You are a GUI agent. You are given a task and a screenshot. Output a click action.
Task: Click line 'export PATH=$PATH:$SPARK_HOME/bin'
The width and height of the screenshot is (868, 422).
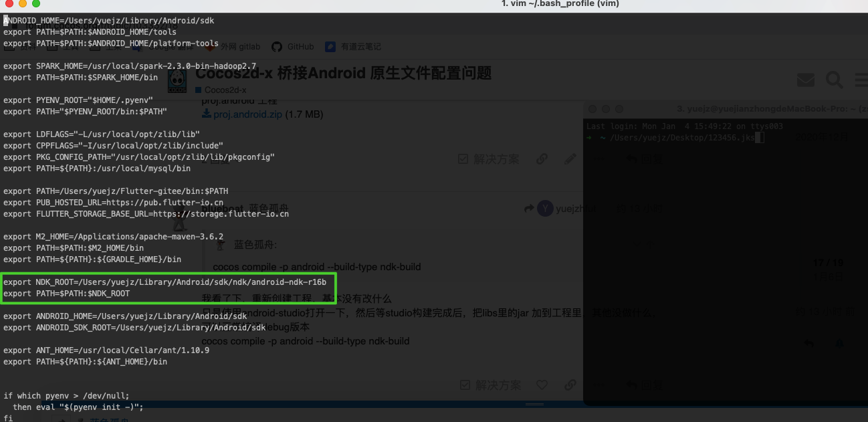(x=81, y=77)
